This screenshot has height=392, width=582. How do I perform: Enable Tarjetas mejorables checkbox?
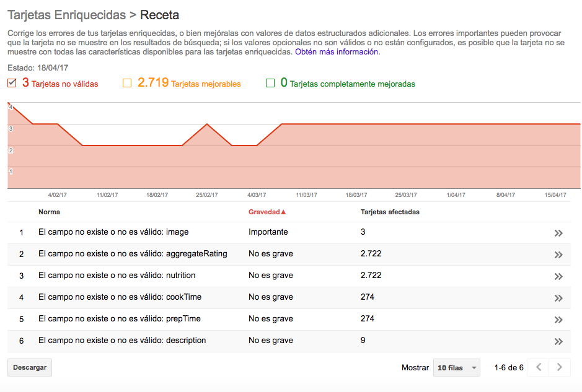[x=127, y=83]
